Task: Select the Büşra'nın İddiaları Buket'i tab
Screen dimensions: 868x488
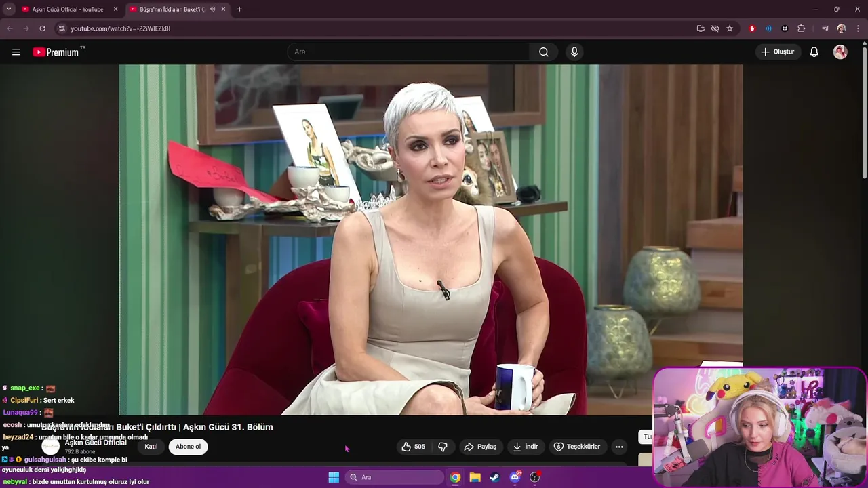Action: pos(171,9)
